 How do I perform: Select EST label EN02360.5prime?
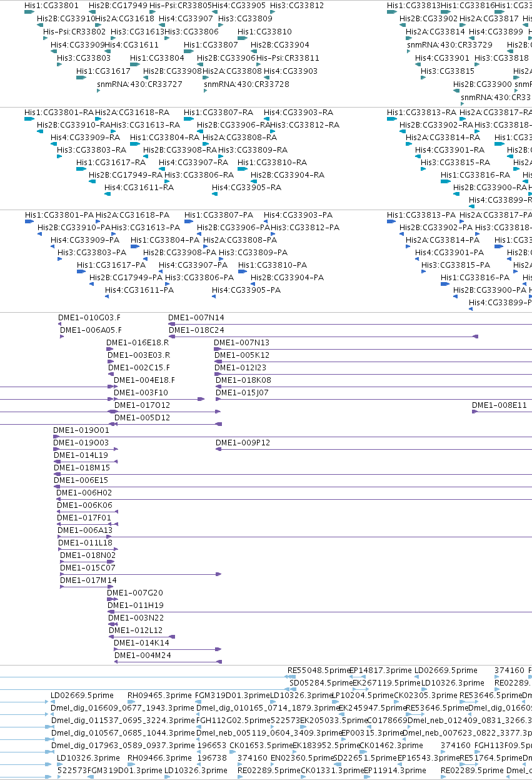pos(302,758)
